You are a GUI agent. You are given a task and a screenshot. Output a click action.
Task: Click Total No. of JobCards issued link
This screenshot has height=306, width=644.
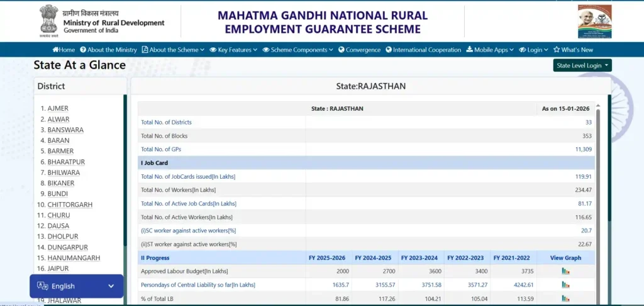pyautogui.click(x=187, y=176)
